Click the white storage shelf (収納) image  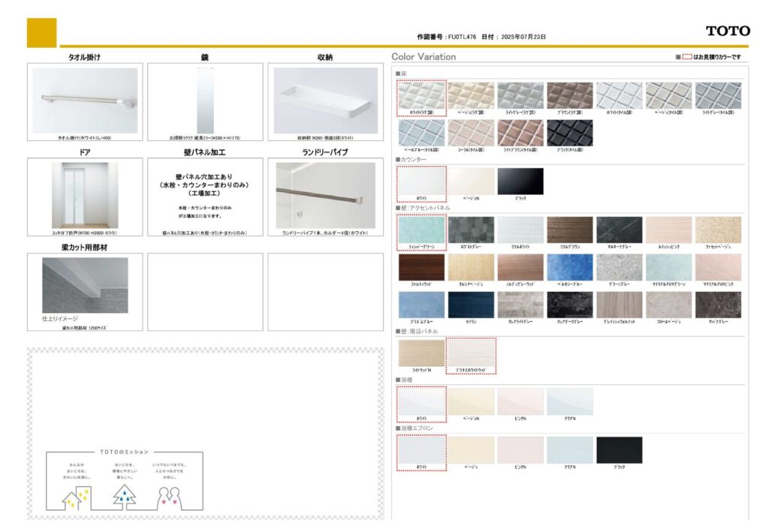click(325, 101)
